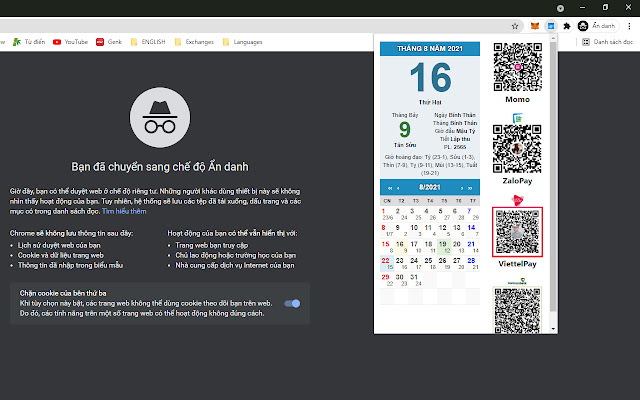
Task: Click the ZaloPay logo icon above its QR
Action: coord(518,118)
